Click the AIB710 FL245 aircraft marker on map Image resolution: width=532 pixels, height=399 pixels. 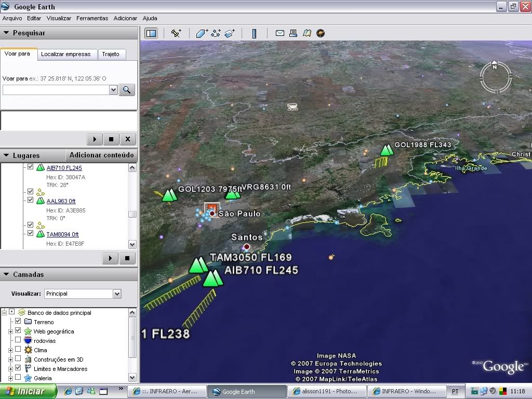tap(213, 278)
